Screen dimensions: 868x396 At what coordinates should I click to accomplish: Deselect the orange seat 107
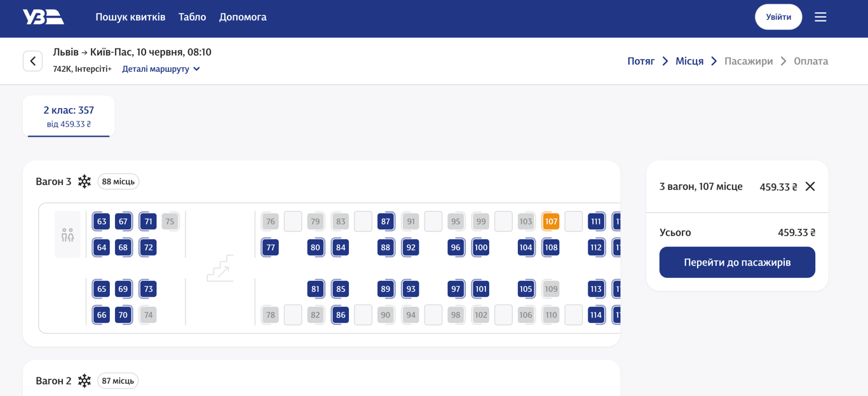point(551,222)
